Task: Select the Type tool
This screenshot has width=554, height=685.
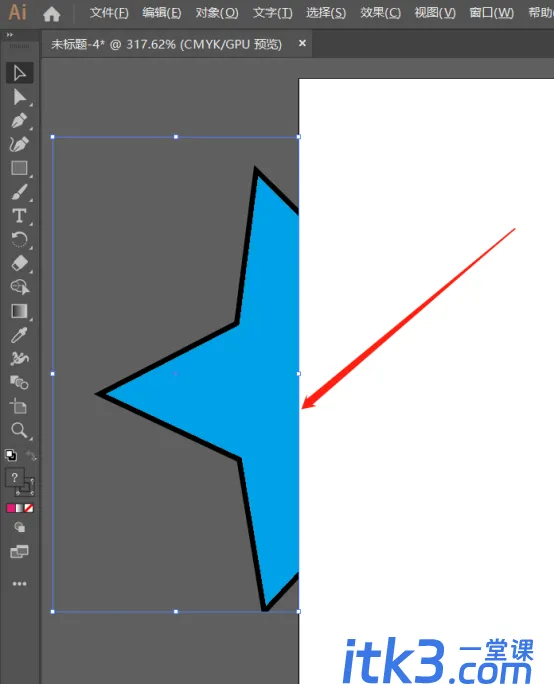Action: [x=19, y=216]
